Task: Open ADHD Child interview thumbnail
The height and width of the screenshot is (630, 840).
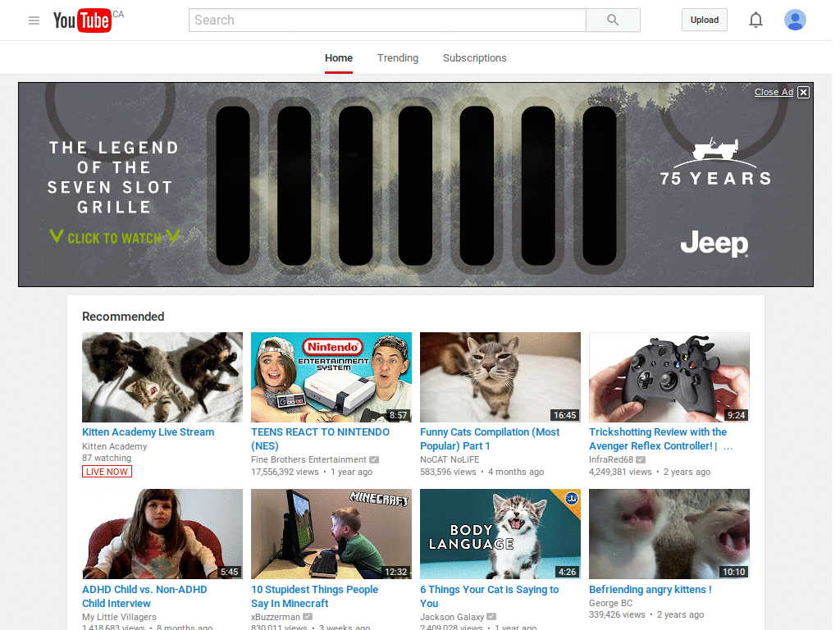Action: coord(162,533)
